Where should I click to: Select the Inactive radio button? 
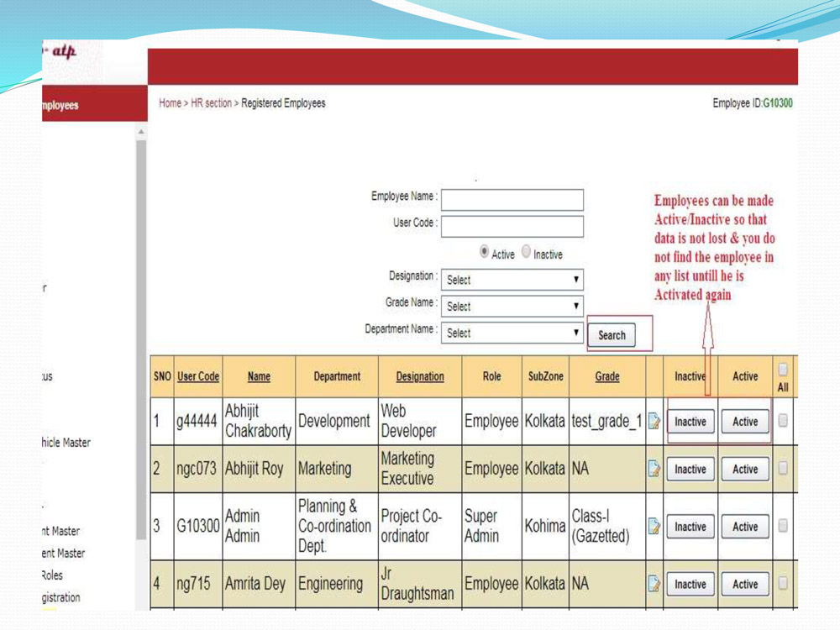pyautogui.click(x=526, y=253)
